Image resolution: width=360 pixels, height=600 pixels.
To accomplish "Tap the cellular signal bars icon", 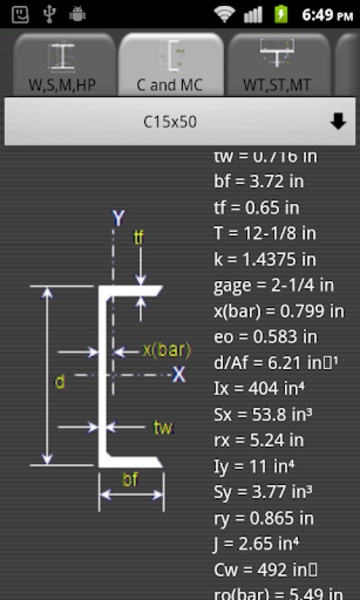I will [253, 15].
